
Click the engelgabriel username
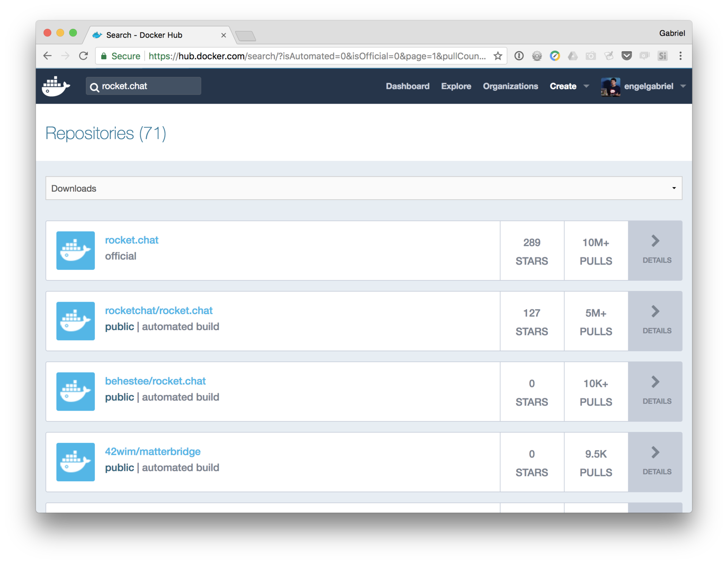649,86
